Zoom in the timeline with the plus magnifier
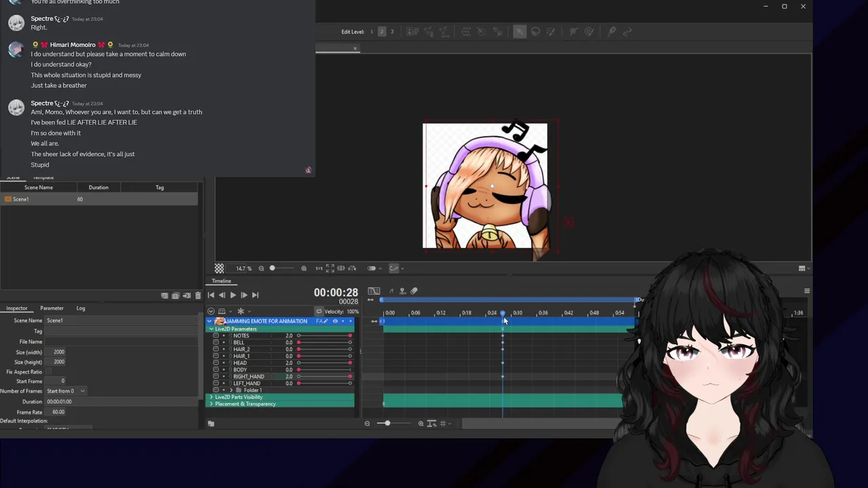Viewport: 868px width, 488px height. (420, 424)
